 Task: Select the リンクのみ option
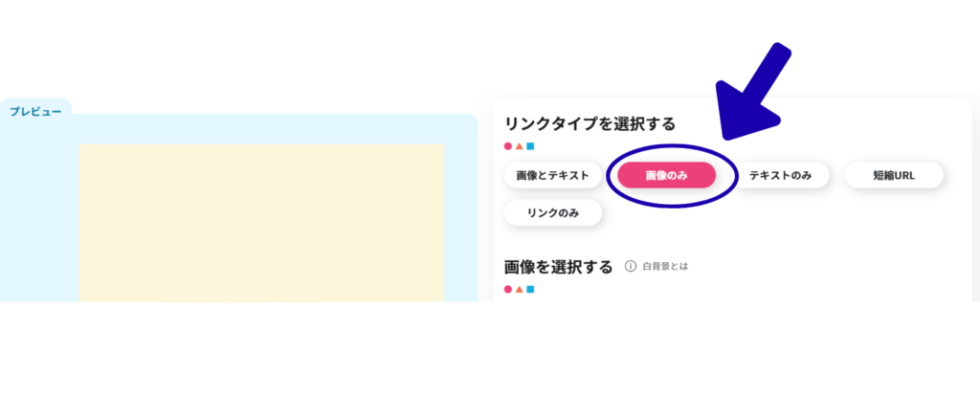pos(552,212)
